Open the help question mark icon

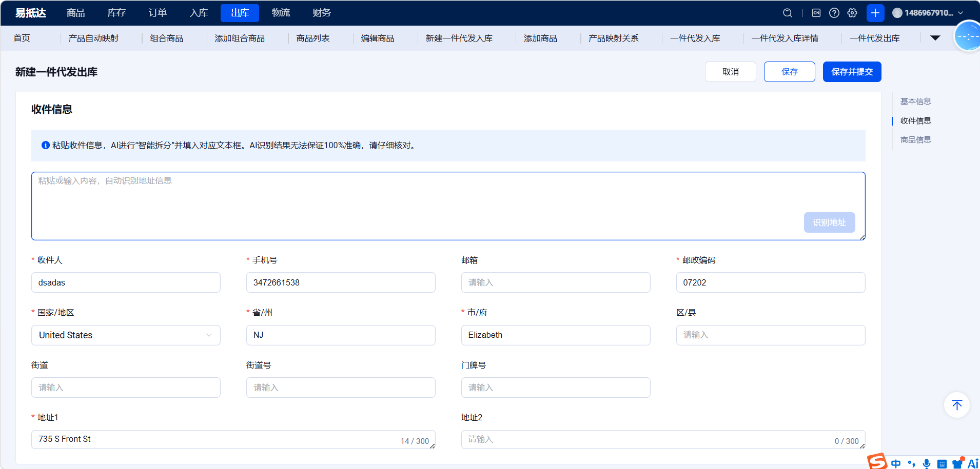pos(834,13)
